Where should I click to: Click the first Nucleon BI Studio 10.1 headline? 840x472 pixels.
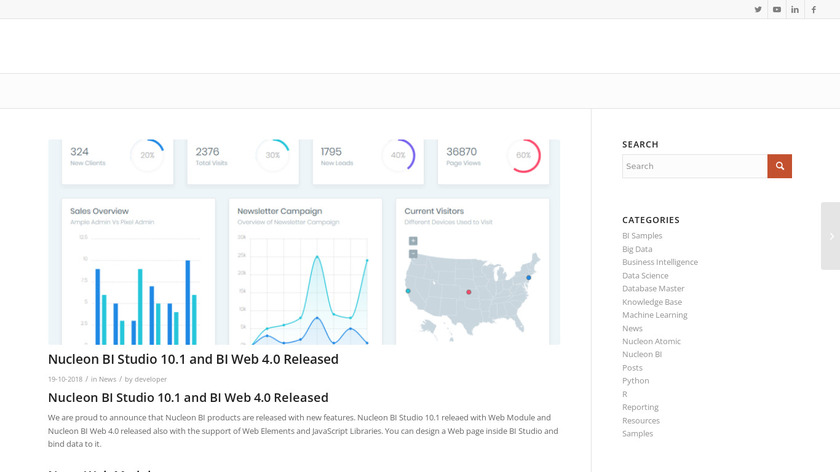193,359
